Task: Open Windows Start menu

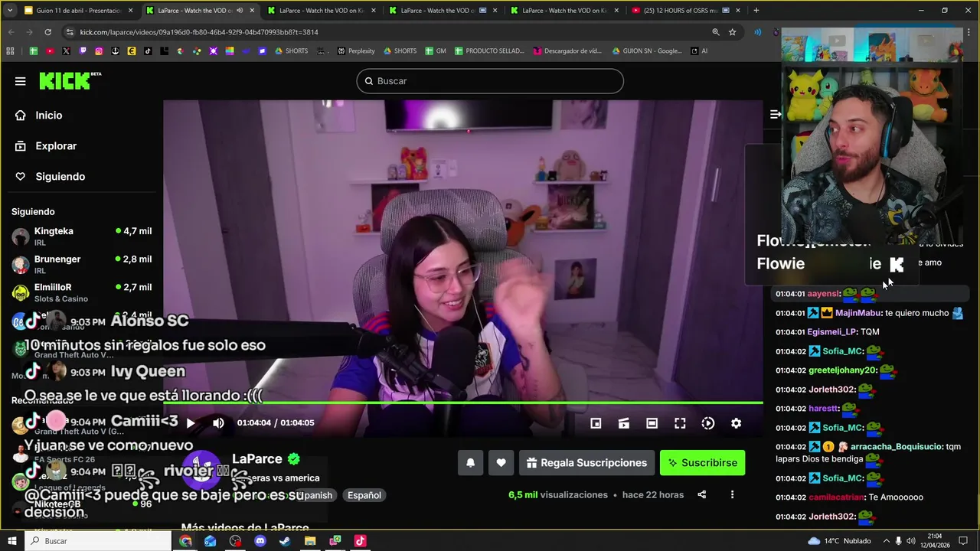Action: tap(11, 541)
